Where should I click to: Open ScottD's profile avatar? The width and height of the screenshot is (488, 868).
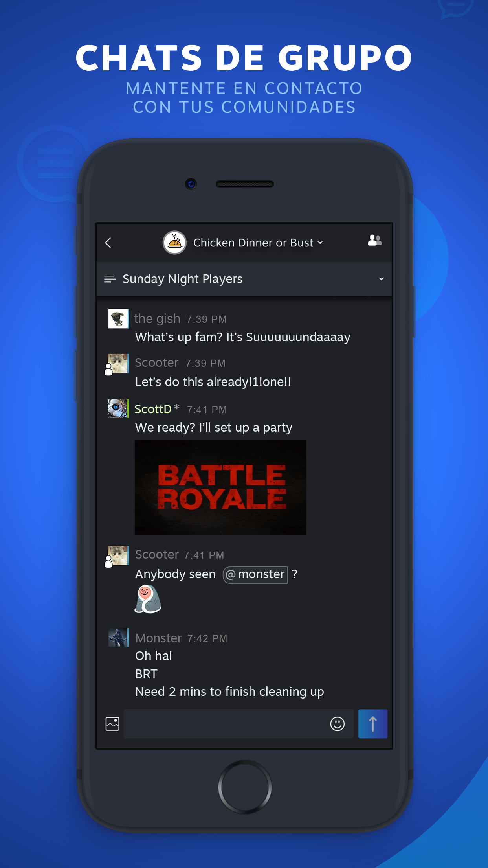(x=118, y=408)
